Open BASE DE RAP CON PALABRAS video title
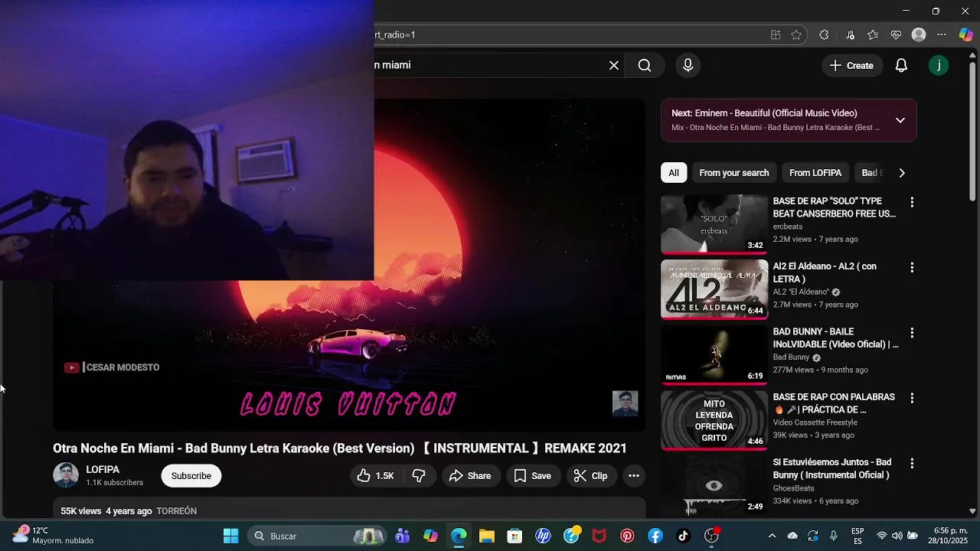The width and height of the screenshot is (980, 551). coord(834,403)
